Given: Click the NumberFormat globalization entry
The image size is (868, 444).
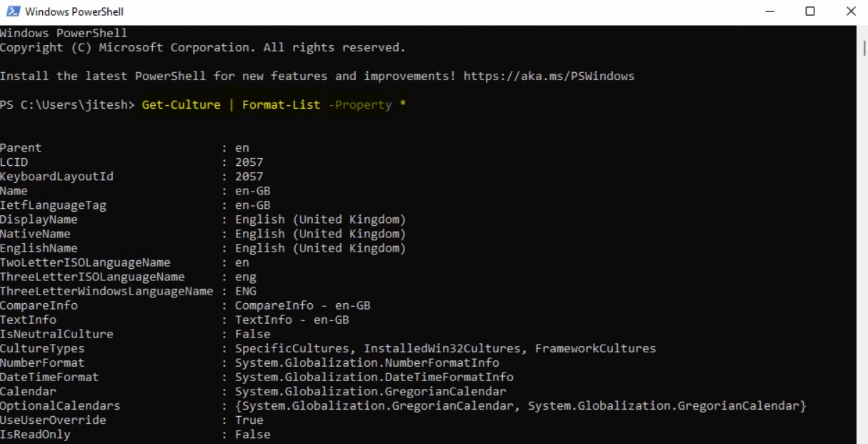Looking at the screenshot, I should tap(366, 362).
